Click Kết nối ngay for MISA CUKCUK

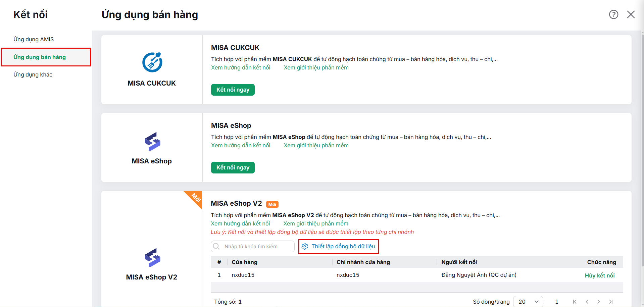click(233, 90)
